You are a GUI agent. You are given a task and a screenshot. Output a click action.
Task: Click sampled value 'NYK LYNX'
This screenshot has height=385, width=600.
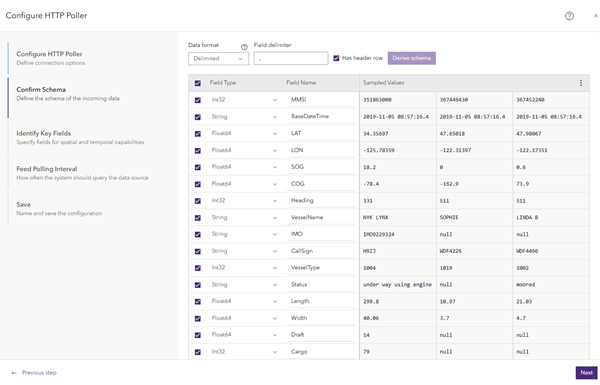point(375,218)
